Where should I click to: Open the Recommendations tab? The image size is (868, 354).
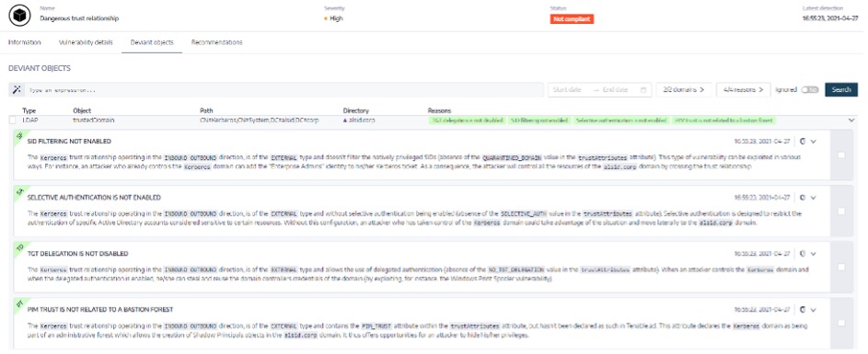pyautogui.click(x=216, y=42)
